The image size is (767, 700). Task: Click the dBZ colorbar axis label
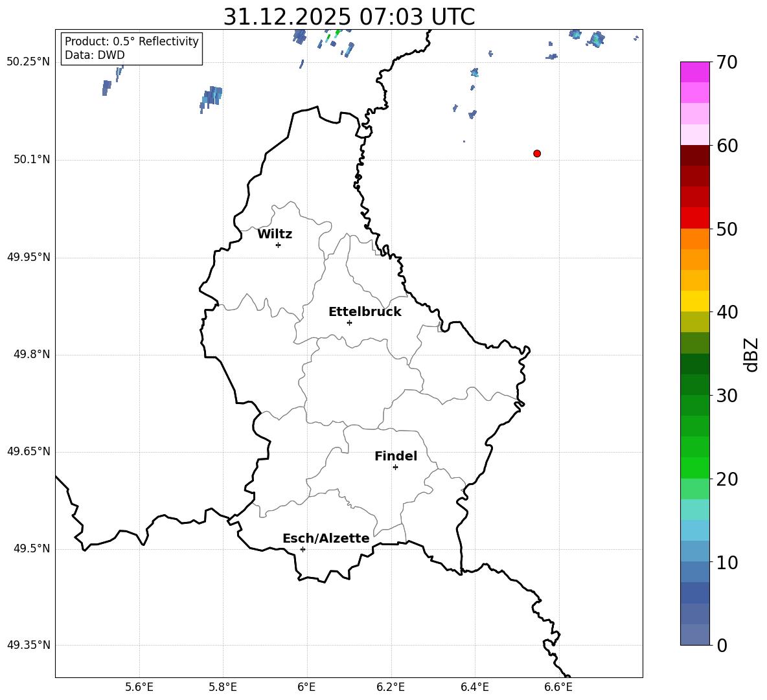pyautogui.click(x=751, y=354)
